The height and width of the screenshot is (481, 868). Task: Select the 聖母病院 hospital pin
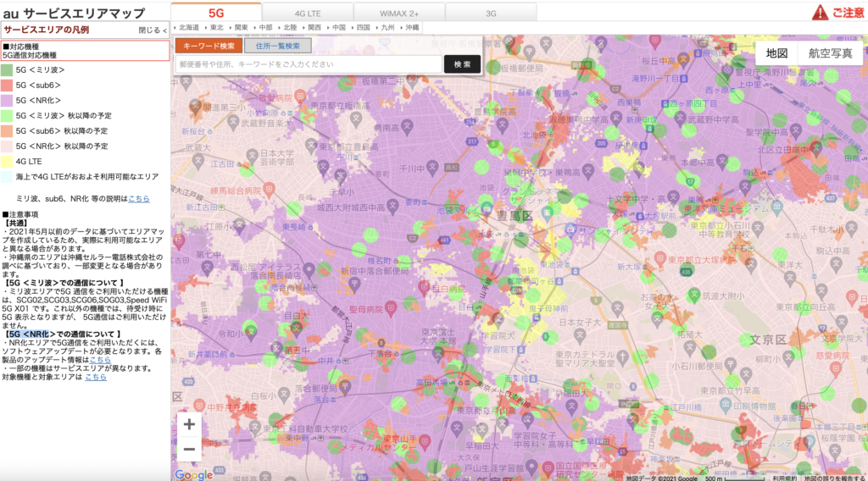click(x=391, y=308)
